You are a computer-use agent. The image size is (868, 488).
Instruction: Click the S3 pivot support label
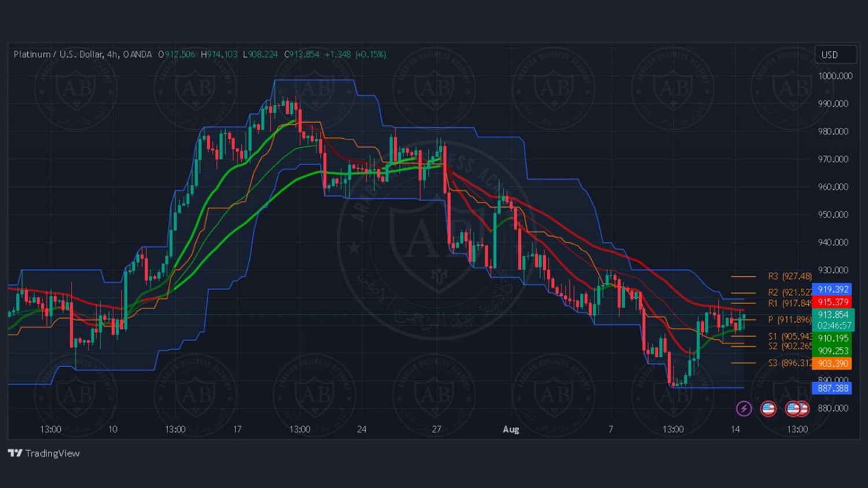[x=789, y=363]
